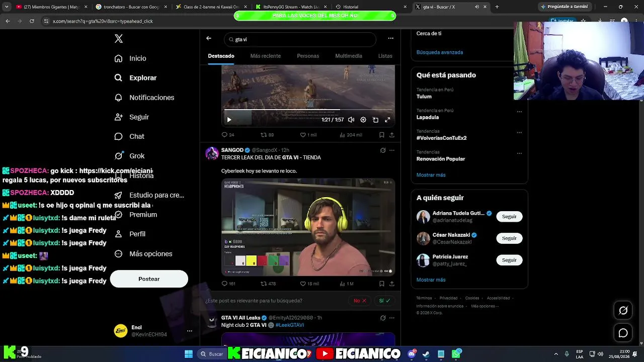Share SANGOD's post
The width and height of the screenshot is (644, 362).
pos(392,284)
